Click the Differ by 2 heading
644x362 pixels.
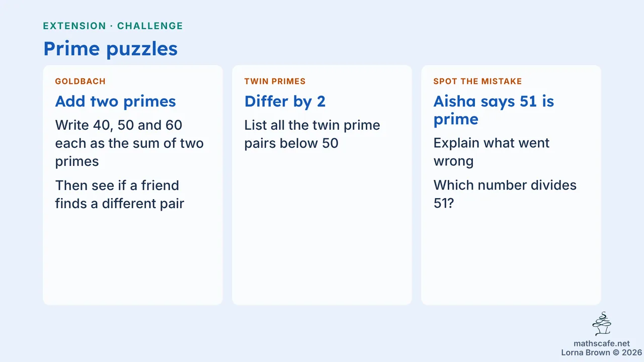coord(285,101)
